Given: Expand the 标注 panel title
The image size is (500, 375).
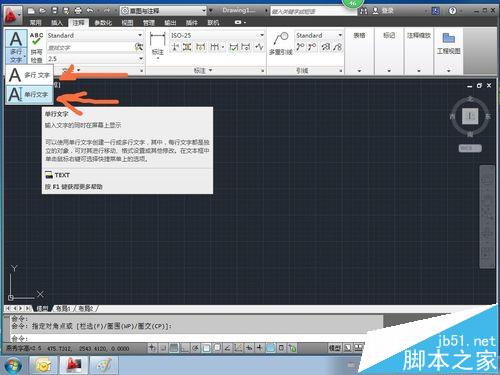Looking at the screenshot, I should pos(203,70).
